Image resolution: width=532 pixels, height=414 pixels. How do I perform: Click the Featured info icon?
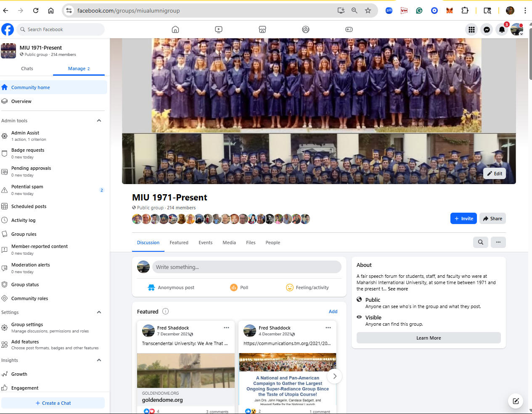point(166,311)
